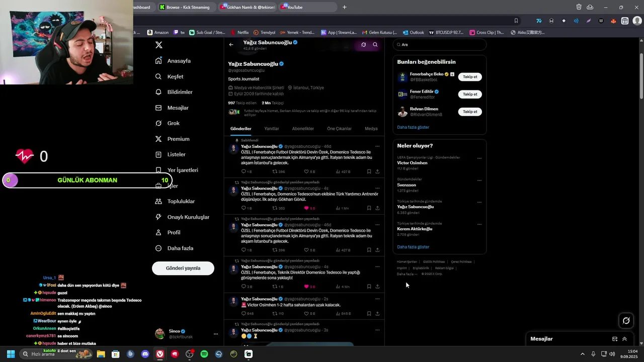Open Onaylı Kuruluşlar in the sidebar
This screenshot has width=644, height=362.
[x=182, y=217]
